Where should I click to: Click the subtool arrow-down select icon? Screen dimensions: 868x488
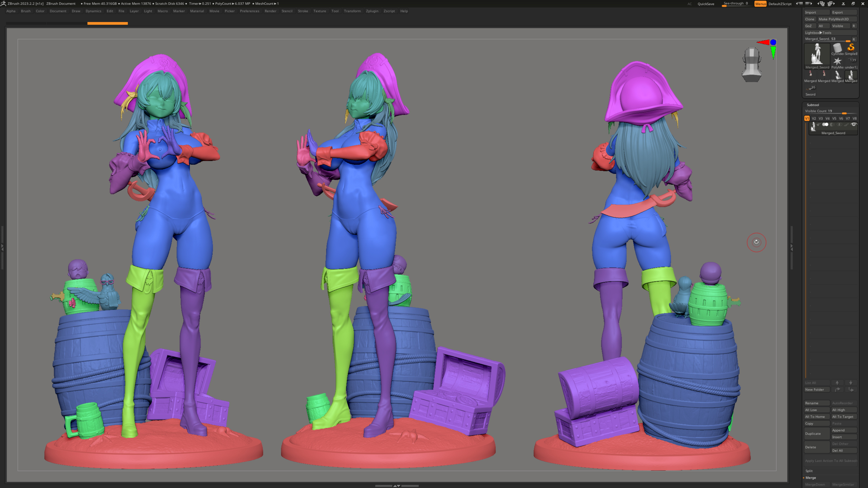pos(818,125)
